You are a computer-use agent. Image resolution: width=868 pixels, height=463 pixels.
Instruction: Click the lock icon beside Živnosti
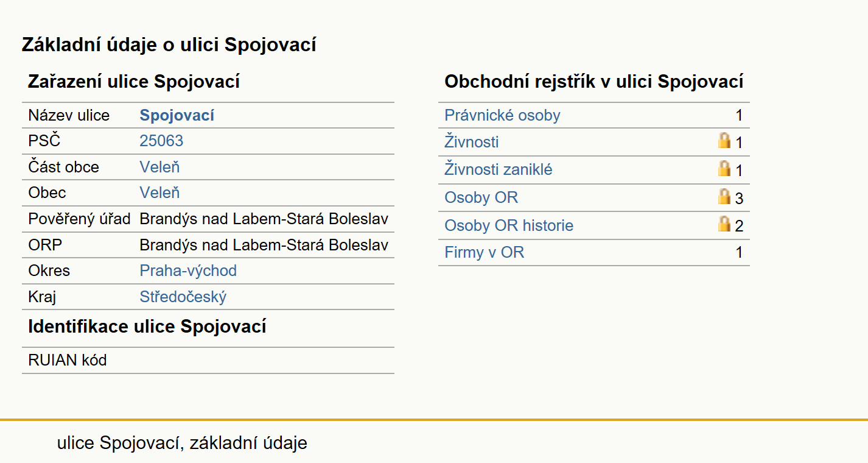click(724, 141)
